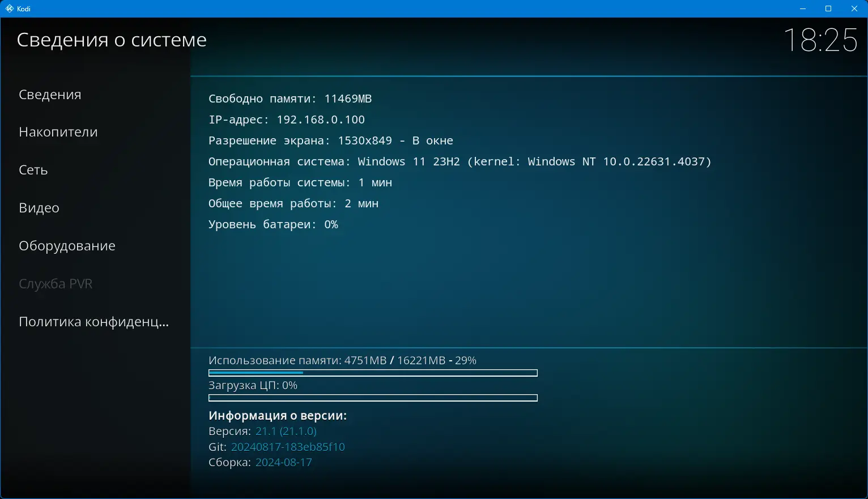Click the Разрешение экрана: 1530x849 line
Viewport: 868px width, 499px height.
click(331, 140)
